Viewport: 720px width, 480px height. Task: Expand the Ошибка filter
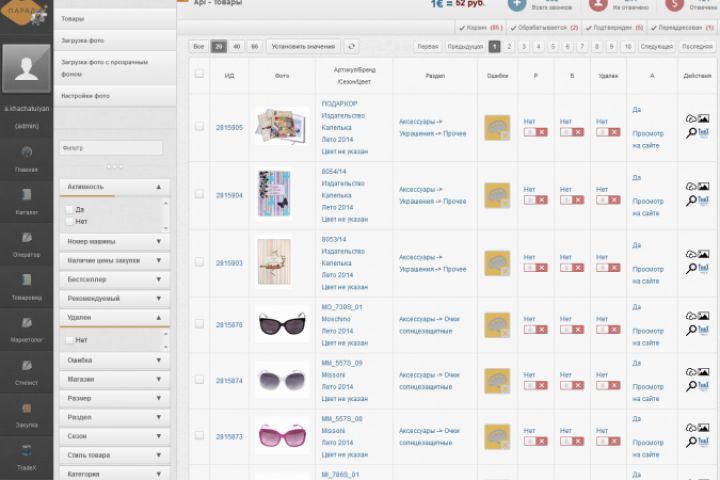(x=114, y=360)
